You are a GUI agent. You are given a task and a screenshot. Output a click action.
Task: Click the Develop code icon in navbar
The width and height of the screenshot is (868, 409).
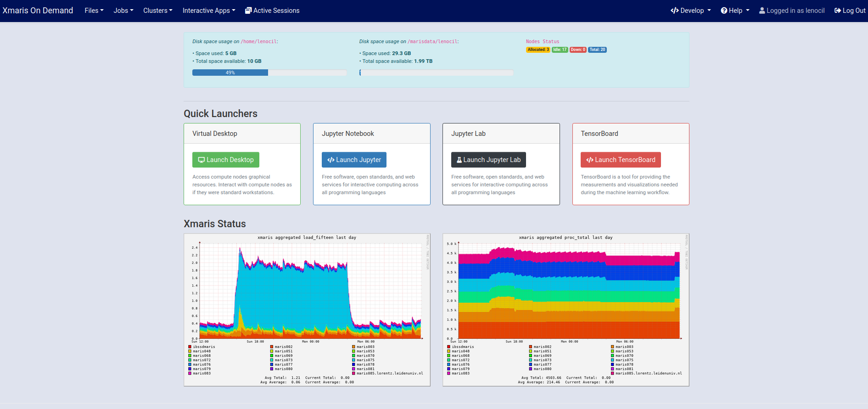[x=674, y=11]
